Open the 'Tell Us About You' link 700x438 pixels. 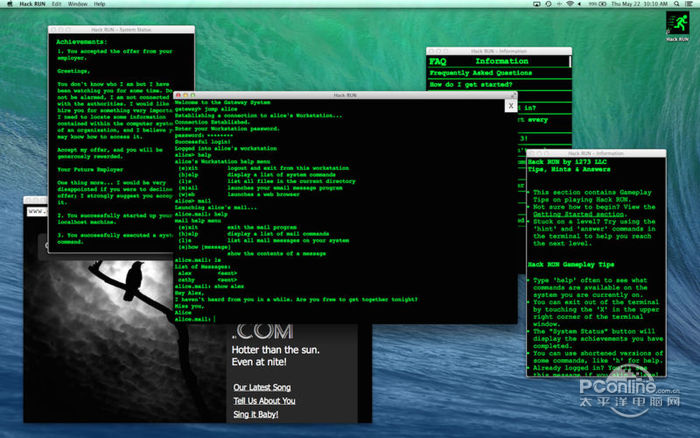264,401
